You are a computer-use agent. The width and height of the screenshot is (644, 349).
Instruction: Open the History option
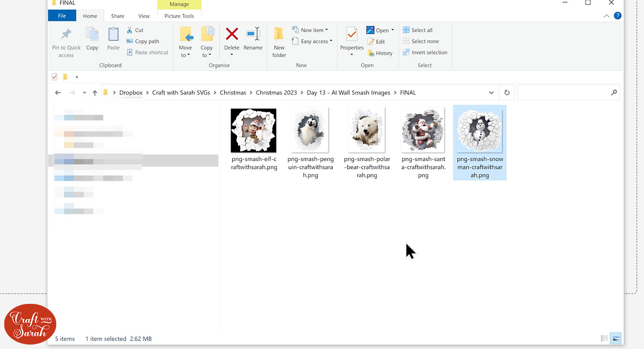click(371, 53)
